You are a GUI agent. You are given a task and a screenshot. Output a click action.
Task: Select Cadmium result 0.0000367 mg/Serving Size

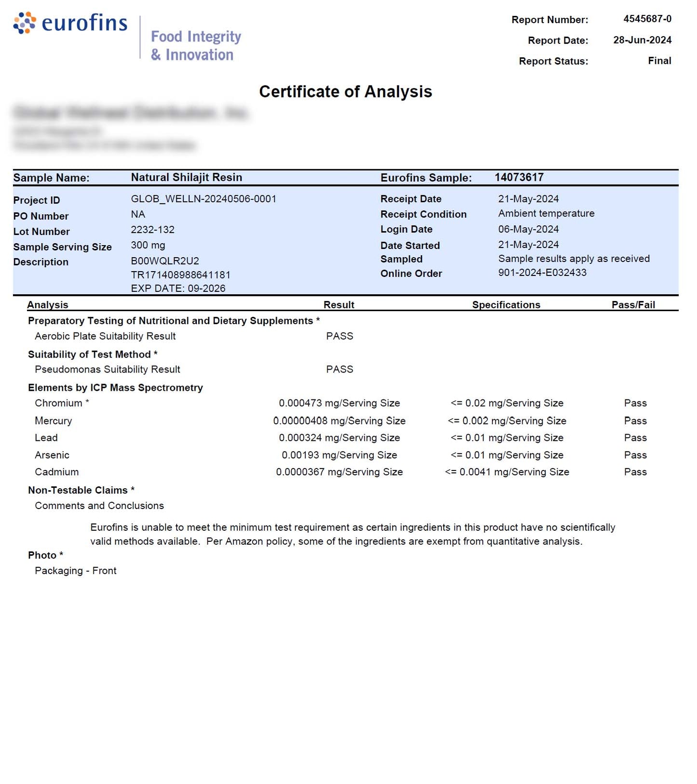[339, 472]
